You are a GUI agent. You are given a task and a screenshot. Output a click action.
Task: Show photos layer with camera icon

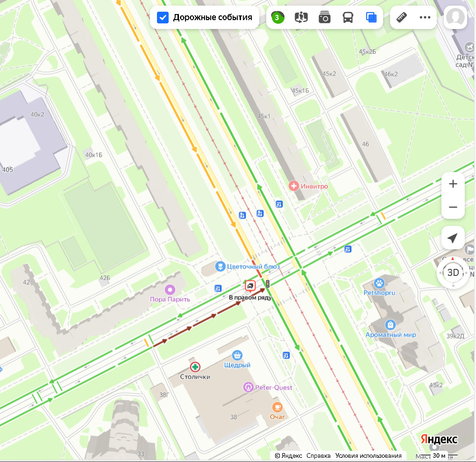pos(325,18)
